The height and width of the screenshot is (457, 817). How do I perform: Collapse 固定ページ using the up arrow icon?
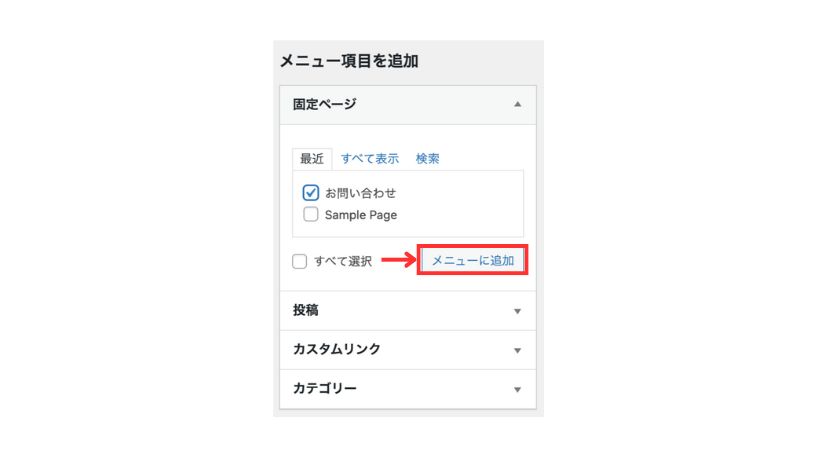(517, 104)
